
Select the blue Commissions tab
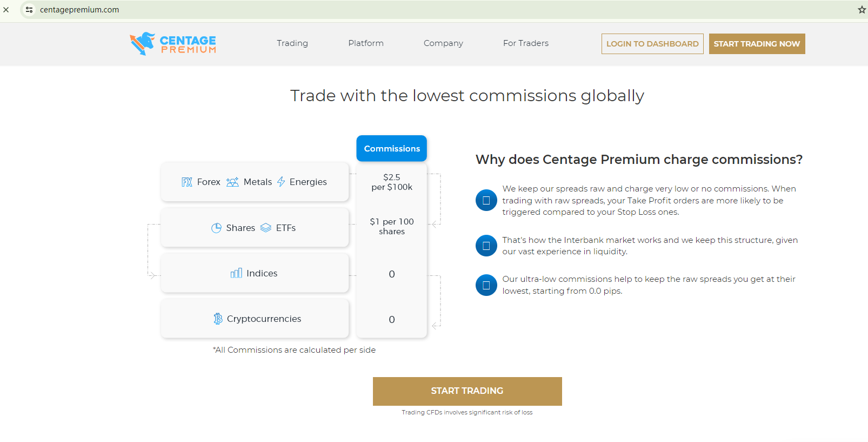pyautogui.click(x=392, y=148)
